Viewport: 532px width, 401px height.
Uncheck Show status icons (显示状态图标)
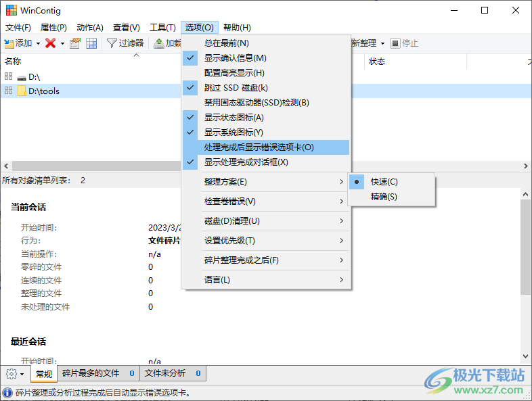coord(265,118)
